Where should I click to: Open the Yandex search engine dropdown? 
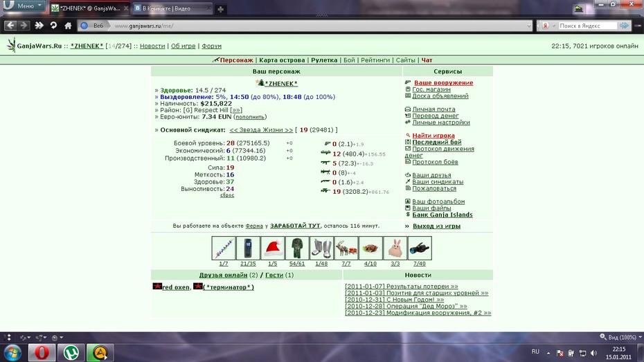click(x=548, y=26)
